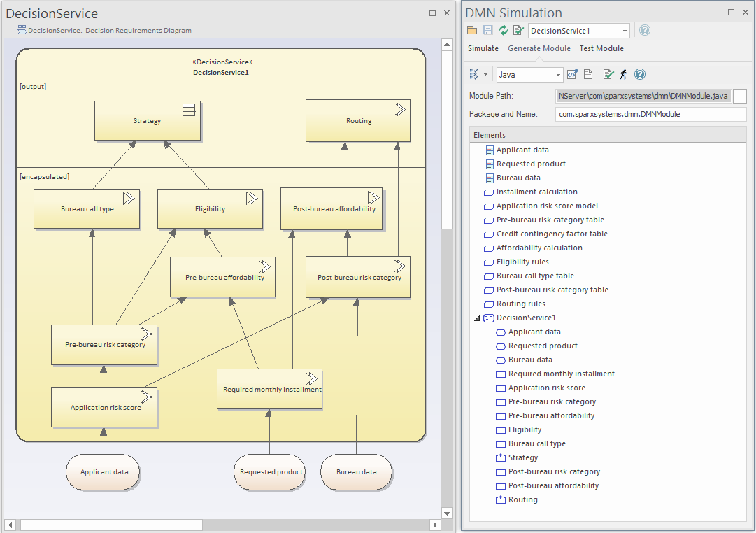Validate the generated module code
Viewport: 756px width, 533px height.
click(x=608, y=73)
